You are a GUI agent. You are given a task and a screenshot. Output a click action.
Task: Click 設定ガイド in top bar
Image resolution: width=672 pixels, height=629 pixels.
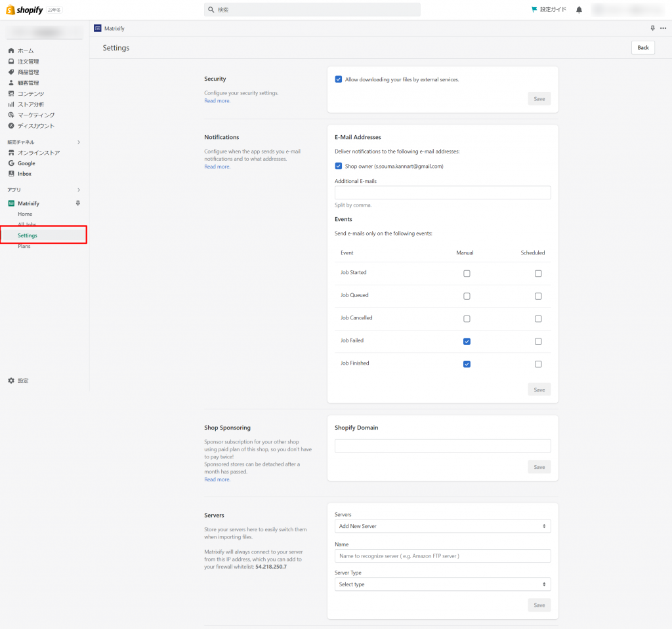click(x=553, y=9)
